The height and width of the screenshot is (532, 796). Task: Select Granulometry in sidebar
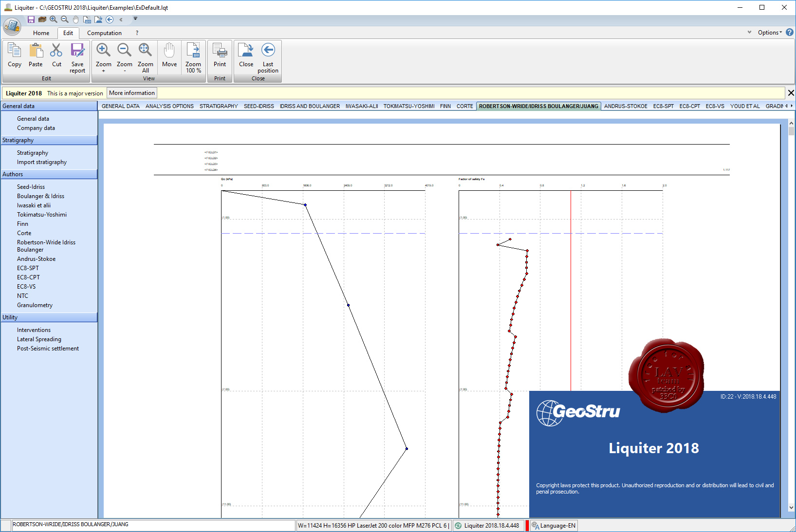coord(35,305)
